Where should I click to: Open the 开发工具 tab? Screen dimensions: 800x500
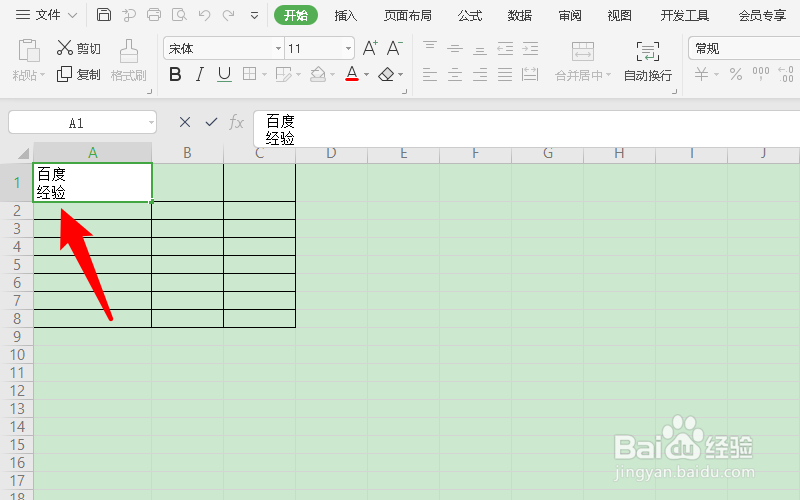tap(685, 16)
